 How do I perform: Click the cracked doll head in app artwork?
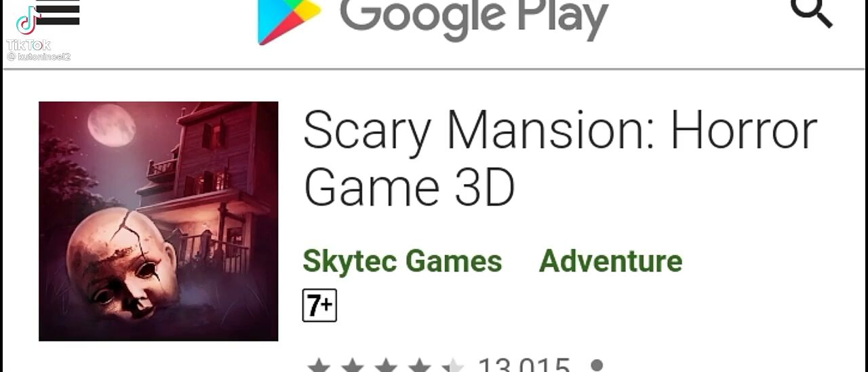click(123, 263)
